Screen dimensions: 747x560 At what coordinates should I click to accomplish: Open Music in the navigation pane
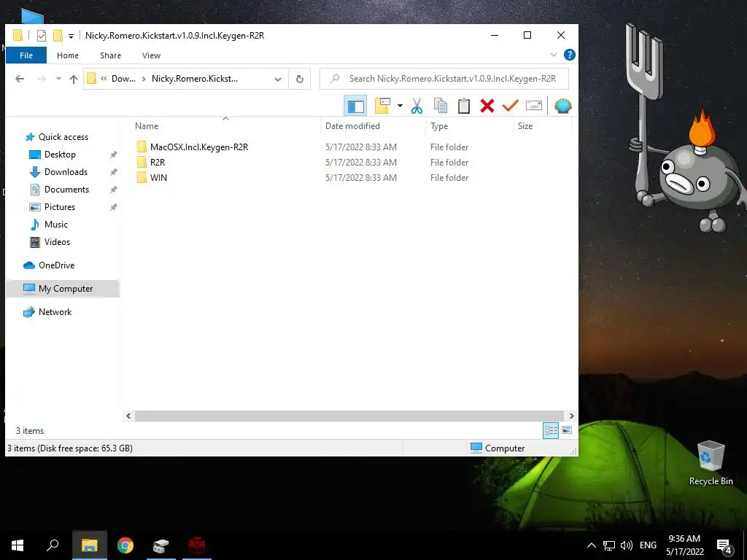[x=55, y=225]
